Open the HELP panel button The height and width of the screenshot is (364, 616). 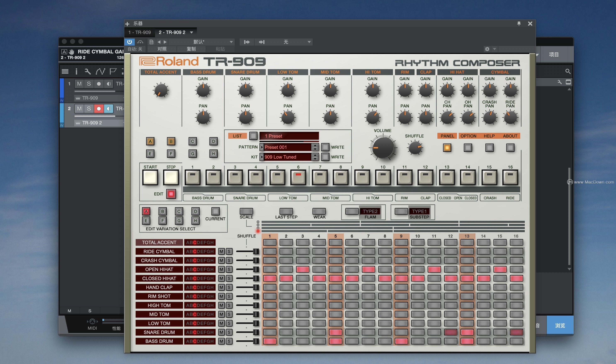(x=489, y=148)
